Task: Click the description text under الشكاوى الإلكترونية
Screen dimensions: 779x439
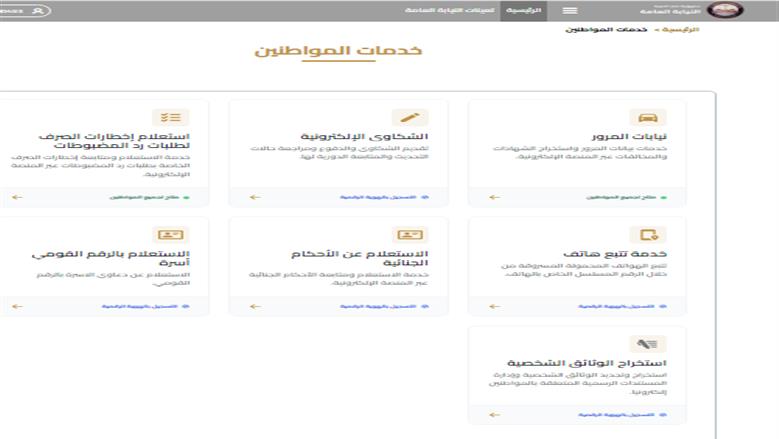Action: (339, 152)
